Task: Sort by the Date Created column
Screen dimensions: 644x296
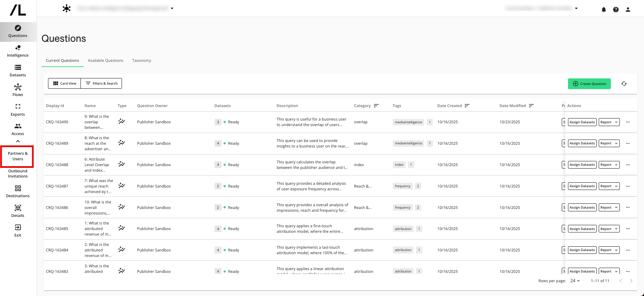Action: 467,106
